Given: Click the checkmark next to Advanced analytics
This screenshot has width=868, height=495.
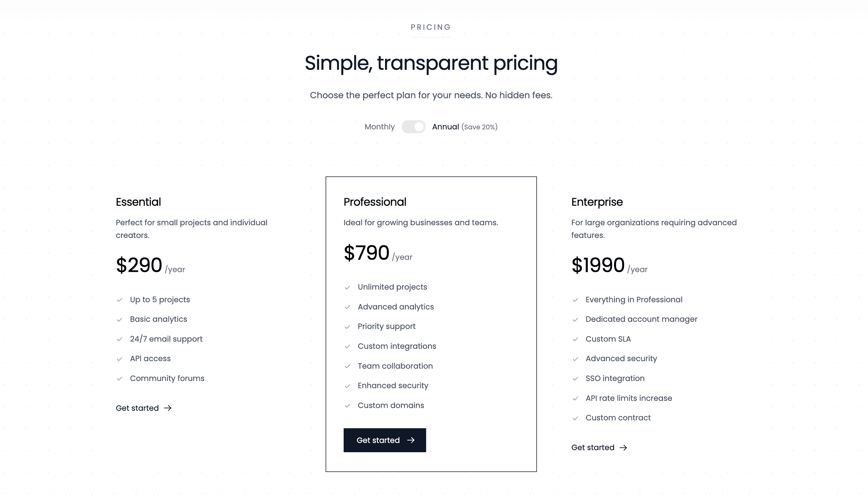Looking at the screenshot, I should click(348, 307).
